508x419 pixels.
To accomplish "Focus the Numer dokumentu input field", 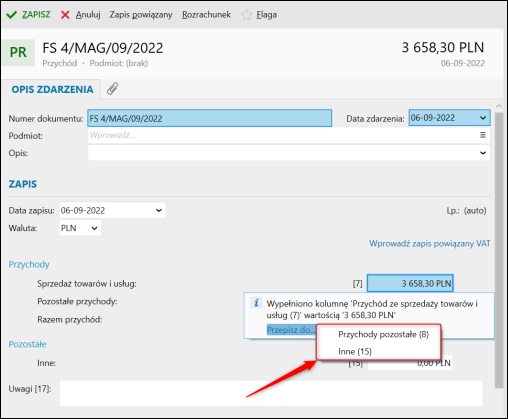I will 210,118.
